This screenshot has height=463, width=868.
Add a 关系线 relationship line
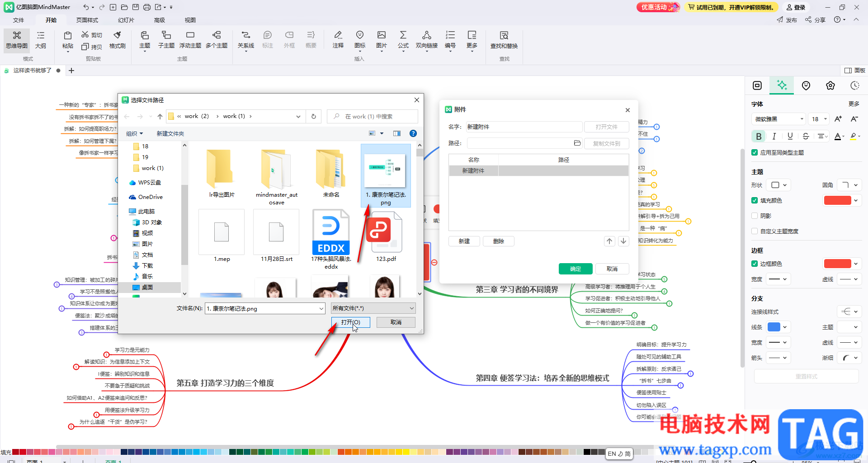click(246, 40)
